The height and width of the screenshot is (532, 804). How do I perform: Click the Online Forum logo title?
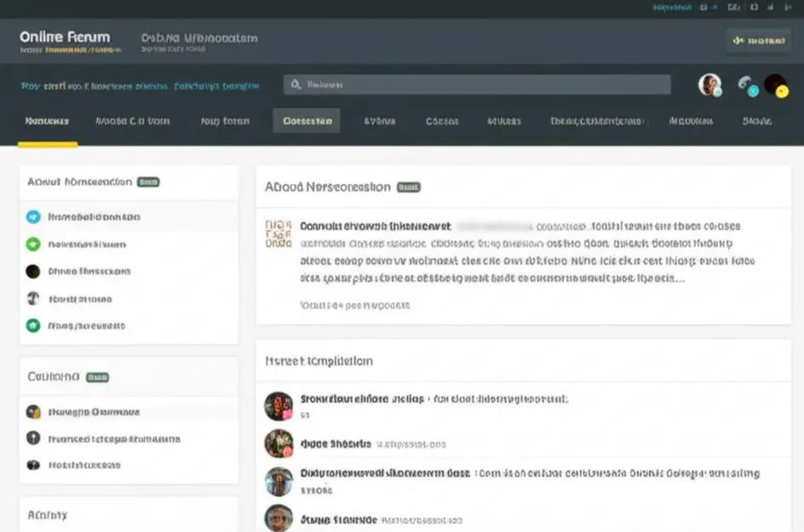(x=65, y=37)
